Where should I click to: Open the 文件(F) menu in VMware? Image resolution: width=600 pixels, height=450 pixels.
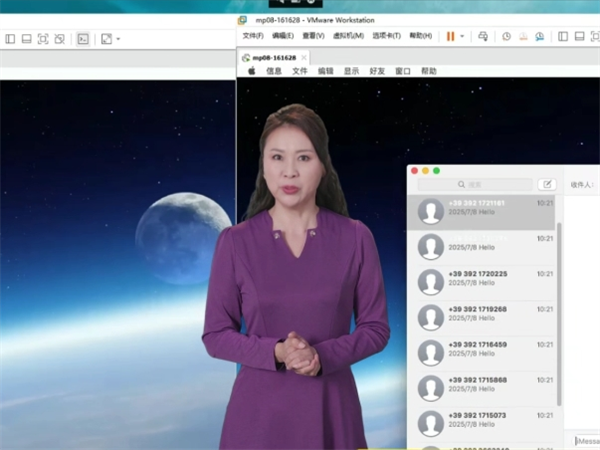253,36
